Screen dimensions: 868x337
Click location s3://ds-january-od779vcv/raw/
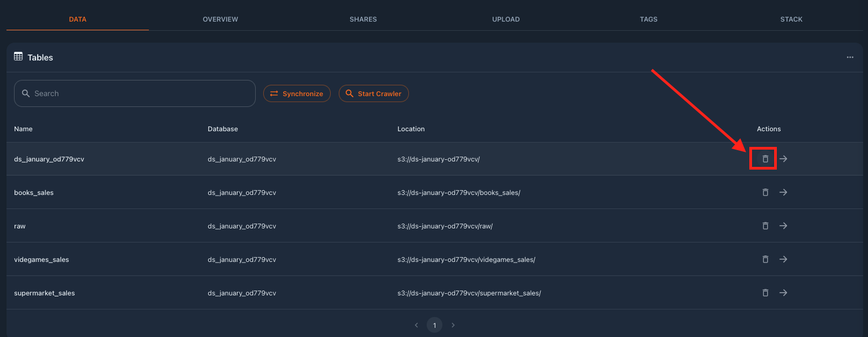[x=445, y=226]
